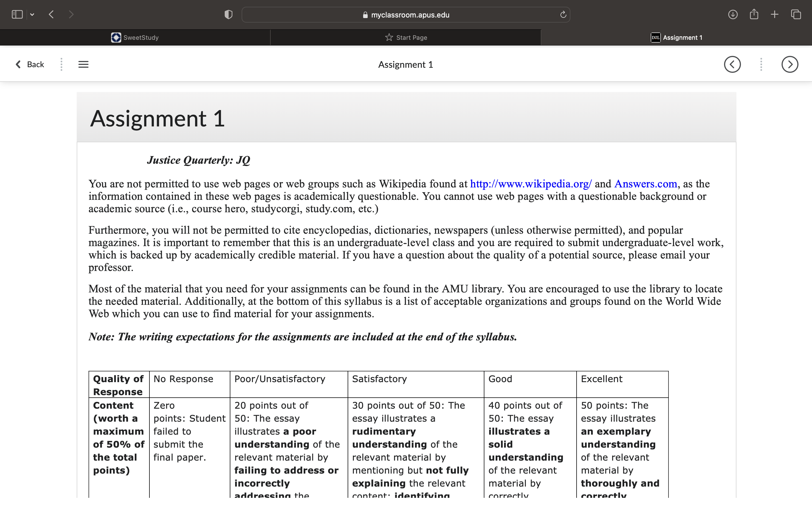The width and height of the screenshot is (812, 508).
Task: Open the http://www.wikipedia.org/ link
Action: [x=531, y=184]
